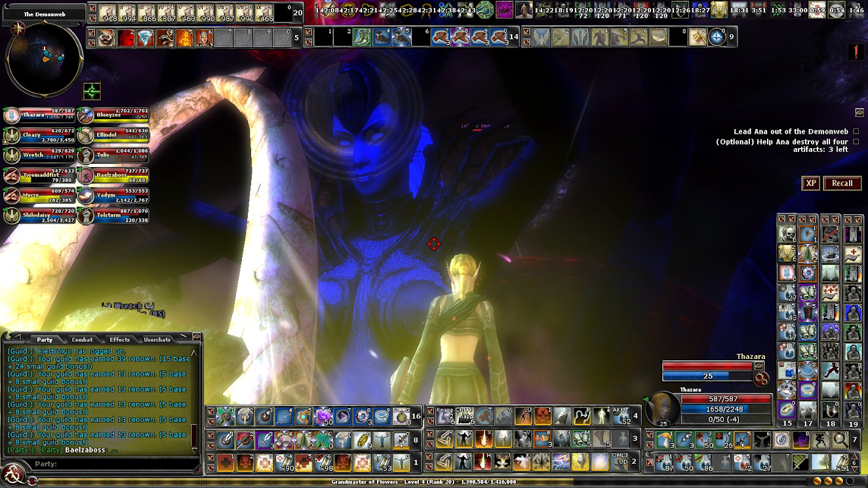
Task: Click the green icon below the minimap
Action: click(x=92, y=91)
